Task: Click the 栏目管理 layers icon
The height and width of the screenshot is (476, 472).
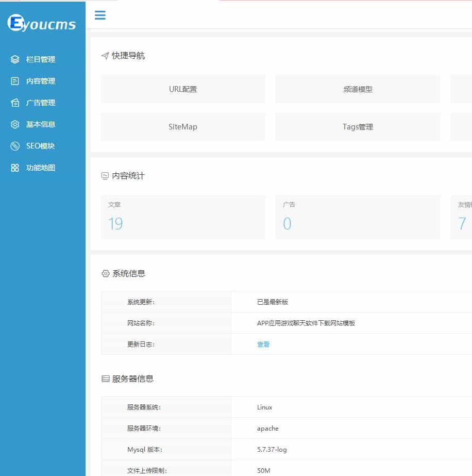Action: pos(15,59)
